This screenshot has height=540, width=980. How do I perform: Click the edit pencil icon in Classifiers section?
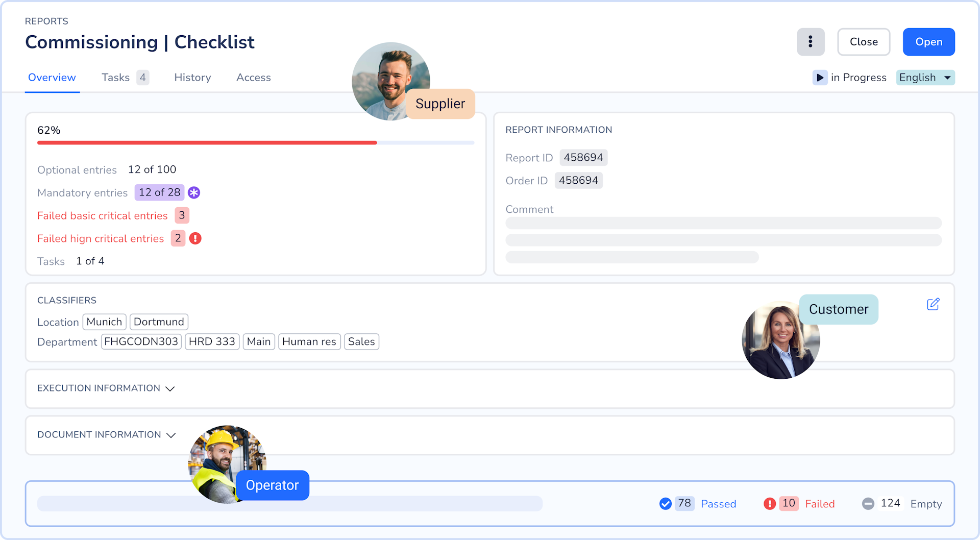point(934,304)
